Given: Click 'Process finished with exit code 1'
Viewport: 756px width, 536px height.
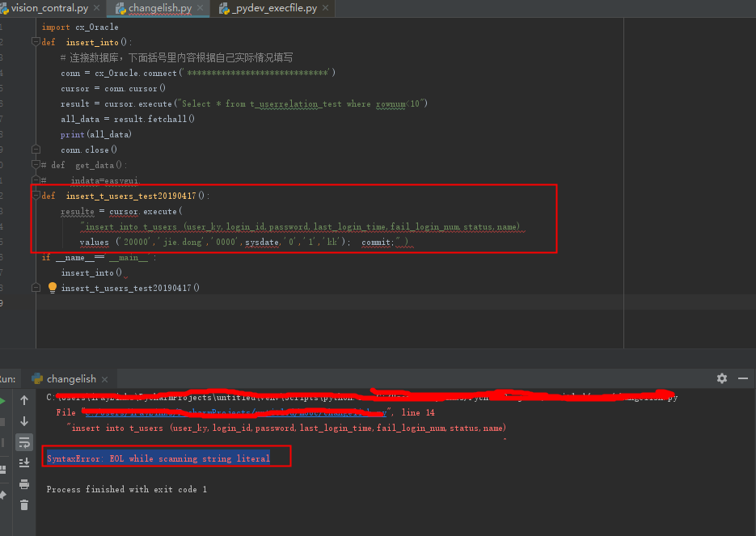Looking at the screenshot, I should (126, 489).
